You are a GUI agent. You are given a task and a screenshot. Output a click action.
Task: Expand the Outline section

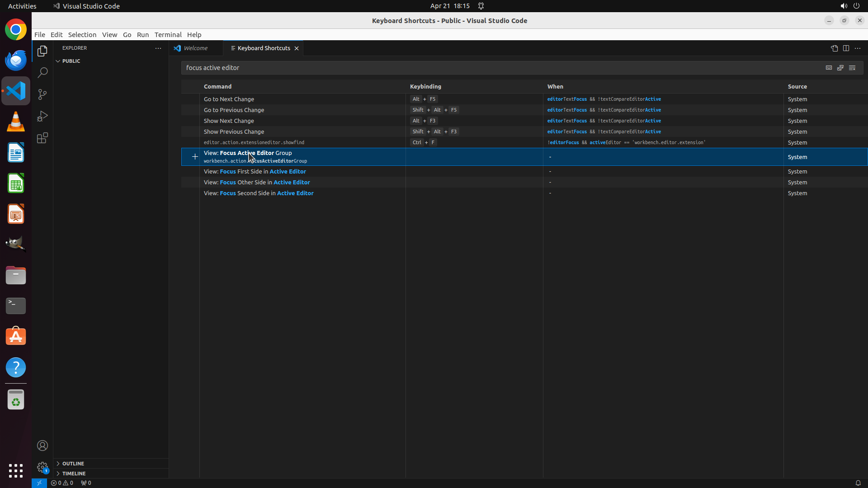pos(73,464)
